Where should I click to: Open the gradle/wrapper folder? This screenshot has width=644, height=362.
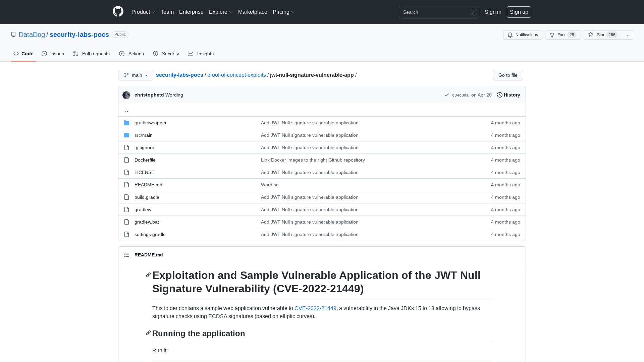[151, 123]
